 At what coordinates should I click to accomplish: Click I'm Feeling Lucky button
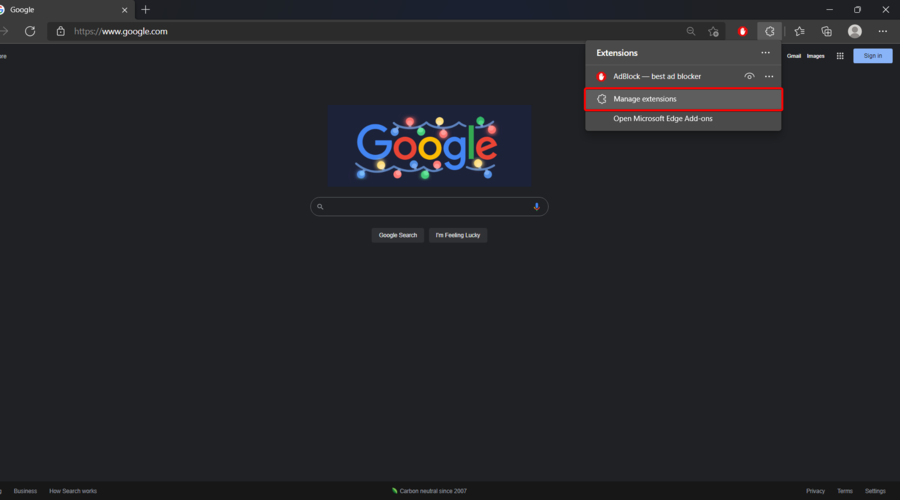point(457,235)
